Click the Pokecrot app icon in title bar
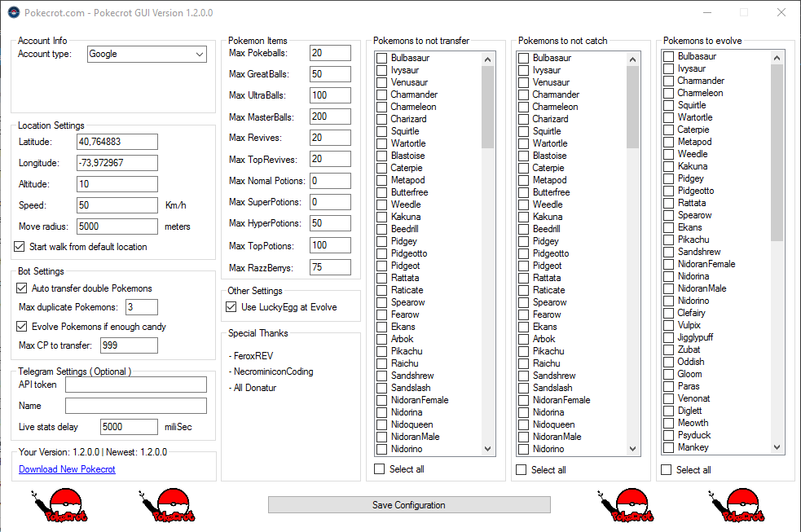Image resolution: width=801 pixels, height=532 pixels. click(12, 13)
